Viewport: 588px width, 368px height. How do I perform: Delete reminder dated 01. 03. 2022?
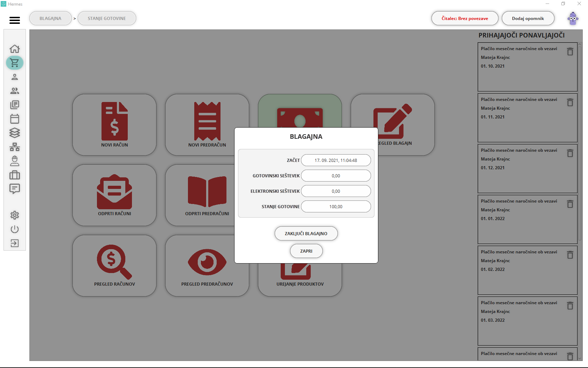[570, 306]
